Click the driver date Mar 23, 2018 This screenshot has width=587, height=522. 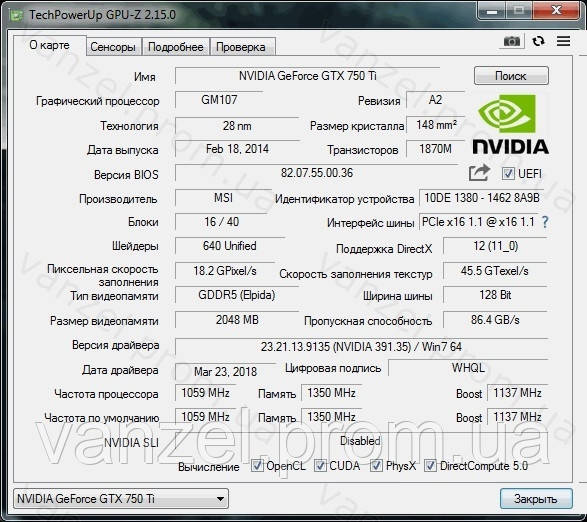[x=225, y=371]
